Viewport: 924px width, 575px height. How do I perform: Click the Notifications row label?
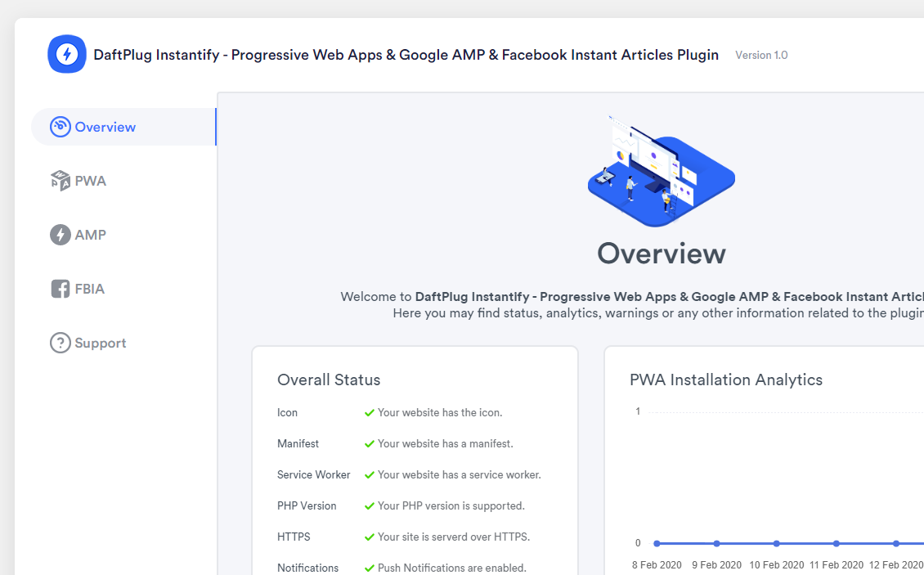tap(308, 568)
